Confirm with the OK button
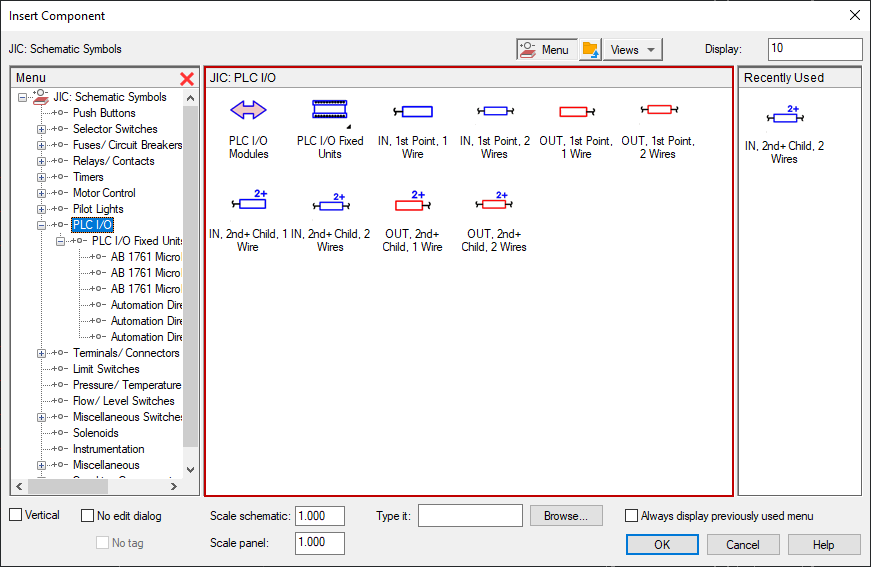The image size is (871, 567). pos(662,545)
